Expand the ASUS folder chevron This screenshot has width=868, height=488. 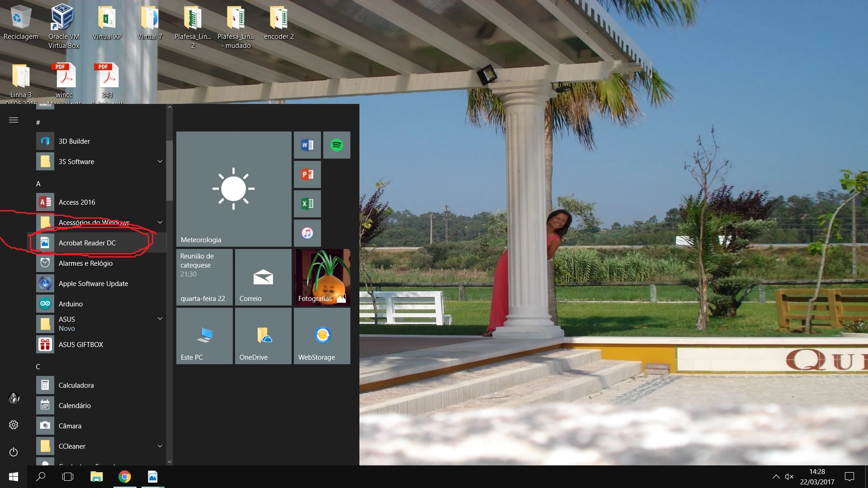tap(160, 319)
